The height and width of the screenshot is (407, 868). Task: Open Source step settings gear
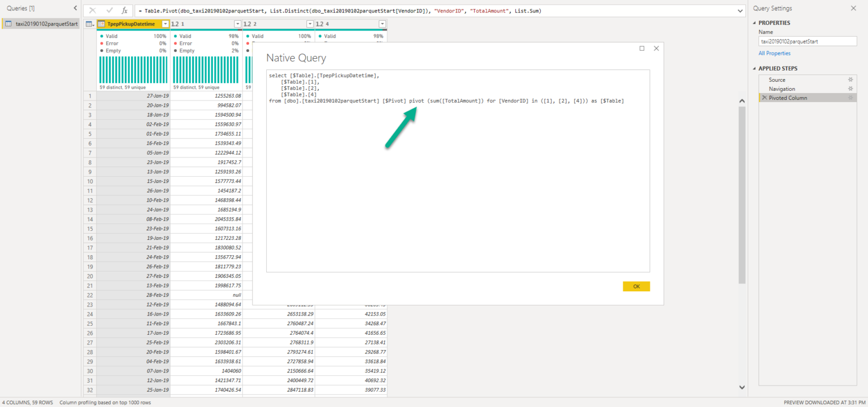850,80
